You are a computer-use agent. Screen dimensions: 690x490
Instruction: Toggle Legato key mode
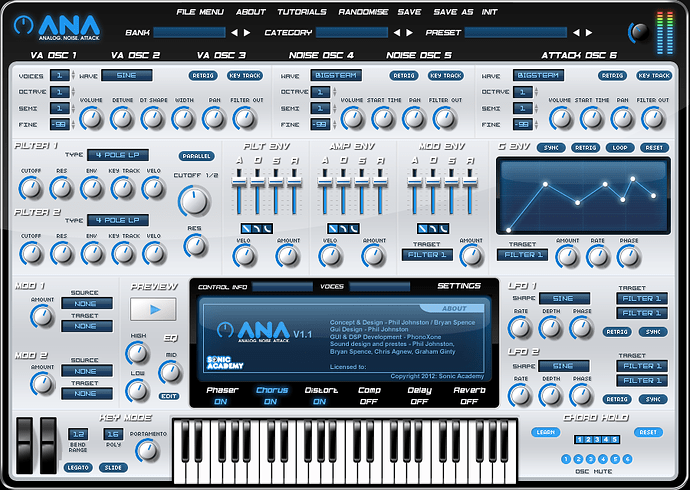click(78, 468)
